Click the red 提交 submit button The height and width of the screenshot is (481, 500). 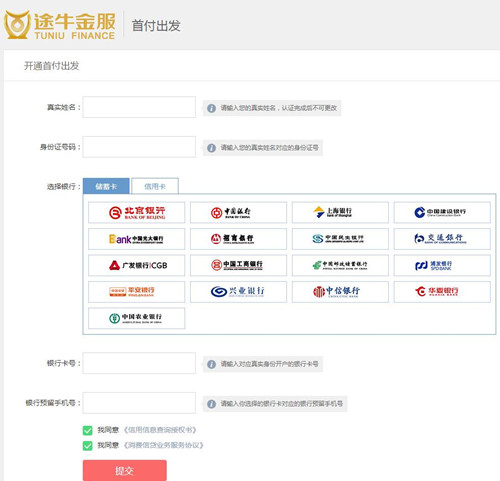pyautogui.click(x=125, y=470)
